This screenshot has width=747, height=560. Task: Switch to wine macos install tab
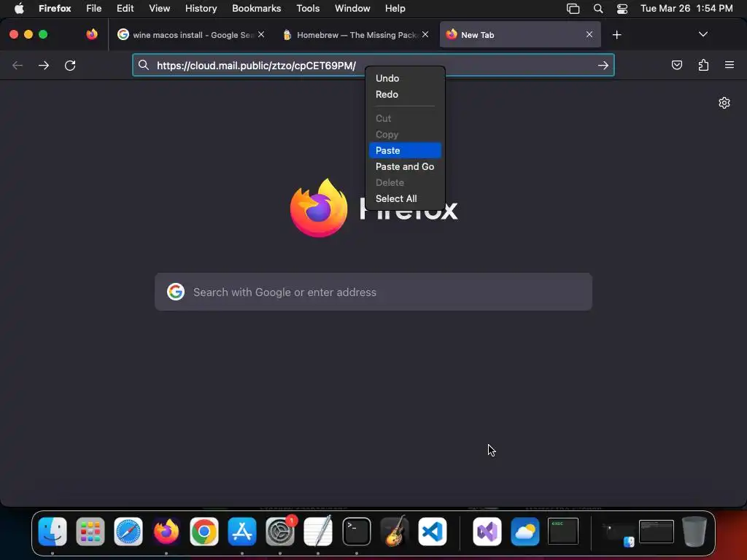190,34
